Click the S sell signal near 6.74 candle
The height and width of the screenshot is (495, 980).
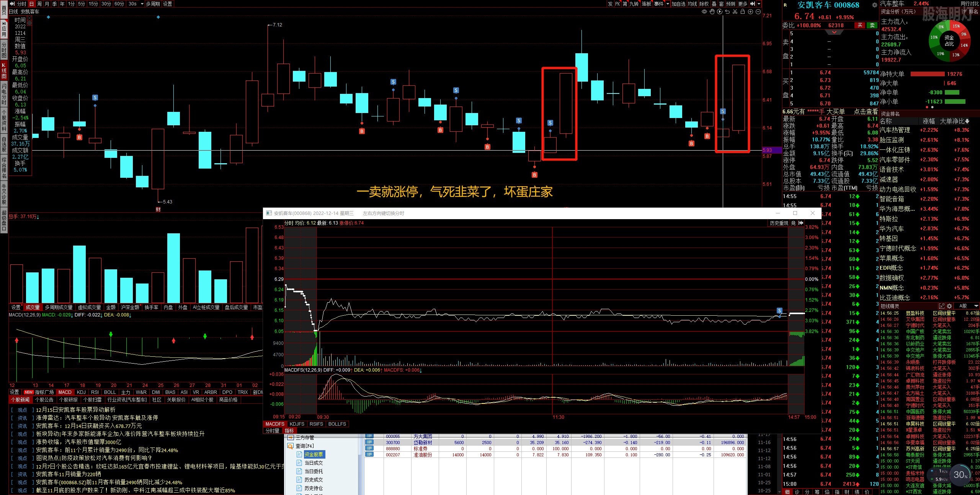(x=723, y=111)
